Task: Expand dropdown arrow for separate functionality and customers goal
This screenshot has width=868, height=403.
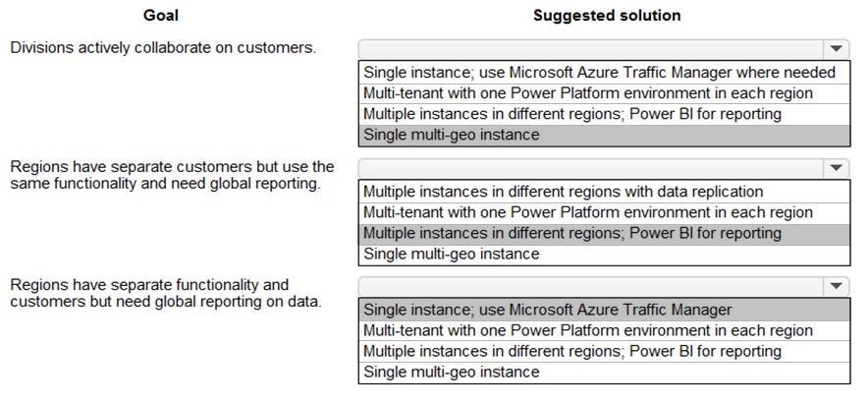Action: (836, 286)
